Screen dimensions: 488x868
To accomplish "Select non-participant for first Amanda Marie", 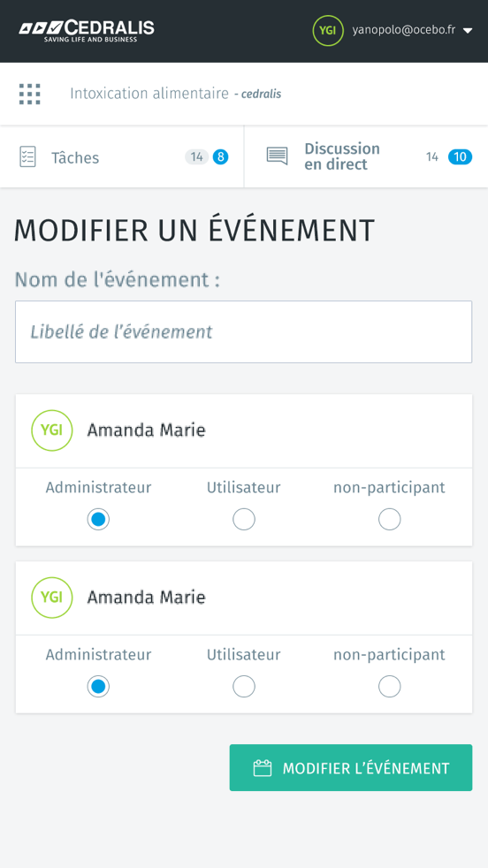I will tap(389, 519).
